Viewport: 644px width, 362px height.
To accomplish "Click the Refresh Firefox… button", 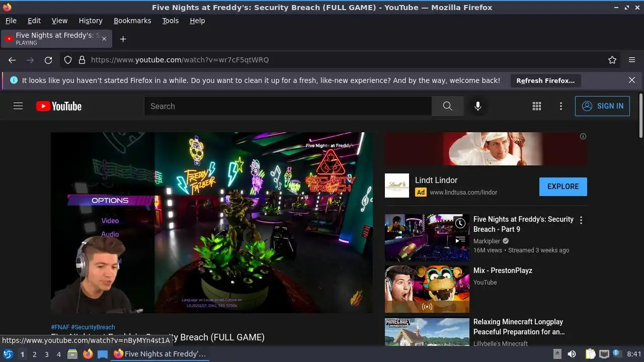I will (545, 80).
